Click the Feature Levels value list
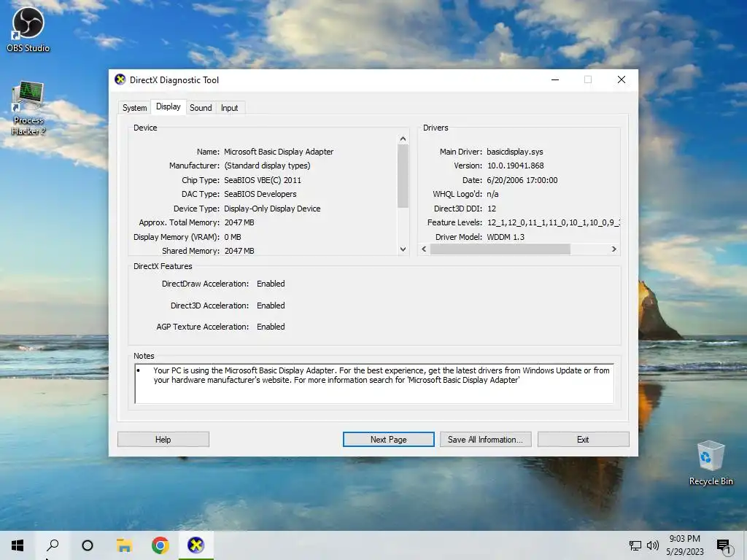This screenshot has height=560, width=747. [553, 222]
